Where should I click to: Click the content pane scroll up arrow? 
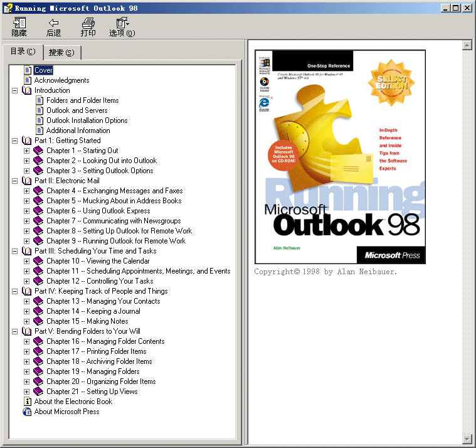pos(467,45)
